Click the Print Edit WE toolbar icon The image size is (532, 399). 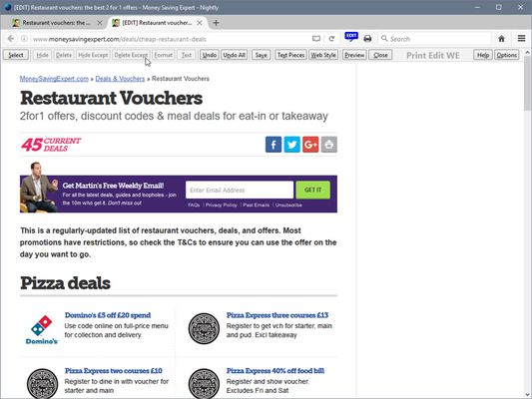[x=351, y=37]
